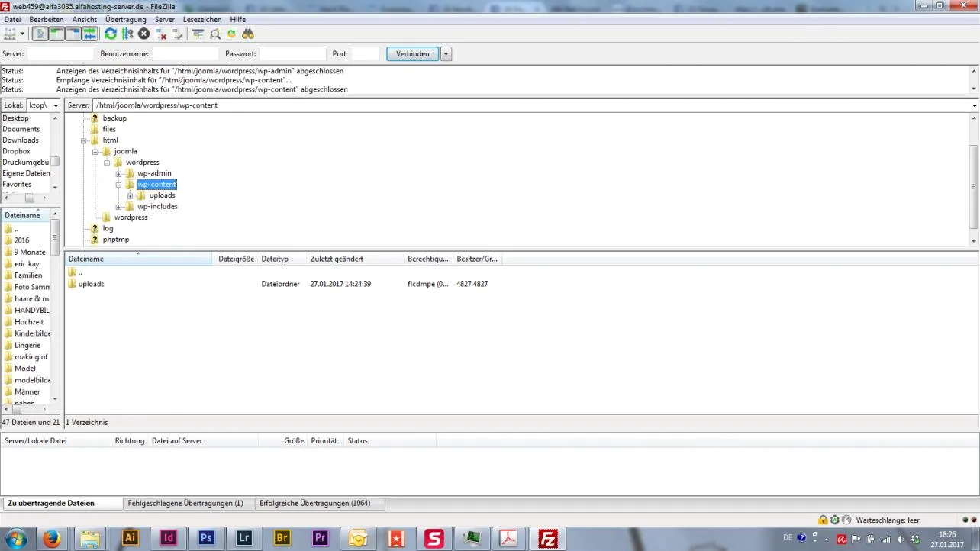Viewport: 980px width, 551px height.
Task: Click the Verbinden button
Action: click(413, 53)
